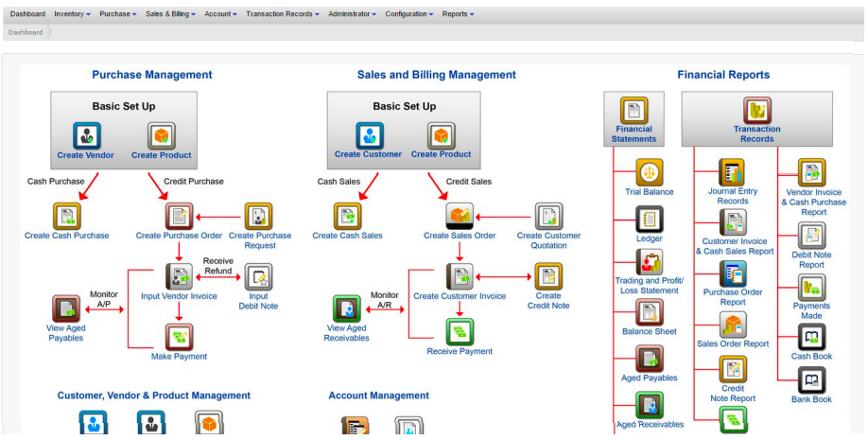The image size is (868, 440).
Task: Click the Create Vendor icon
Action: pyautogui.click(x=87, y=135)
